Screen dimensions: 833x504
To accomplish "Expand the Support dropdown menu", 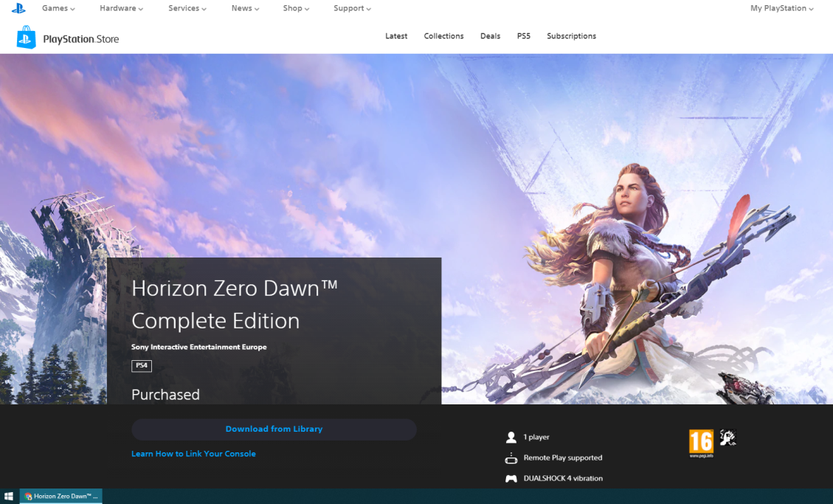I will 352,8.
